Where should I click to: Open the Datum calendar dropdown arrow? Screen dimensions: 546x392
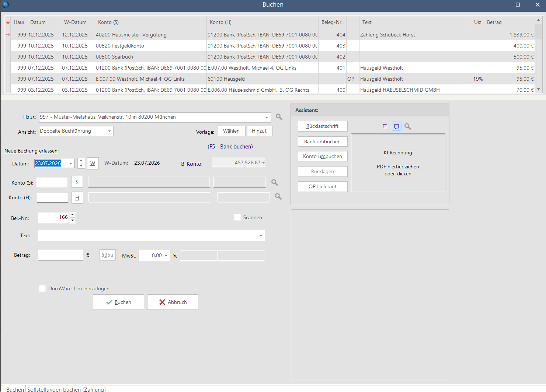click(70, 164)
